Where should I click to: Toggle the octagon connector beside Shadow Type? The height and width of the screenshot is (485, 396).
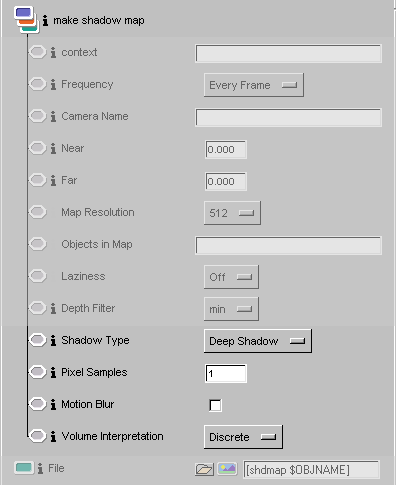point(37,340)
